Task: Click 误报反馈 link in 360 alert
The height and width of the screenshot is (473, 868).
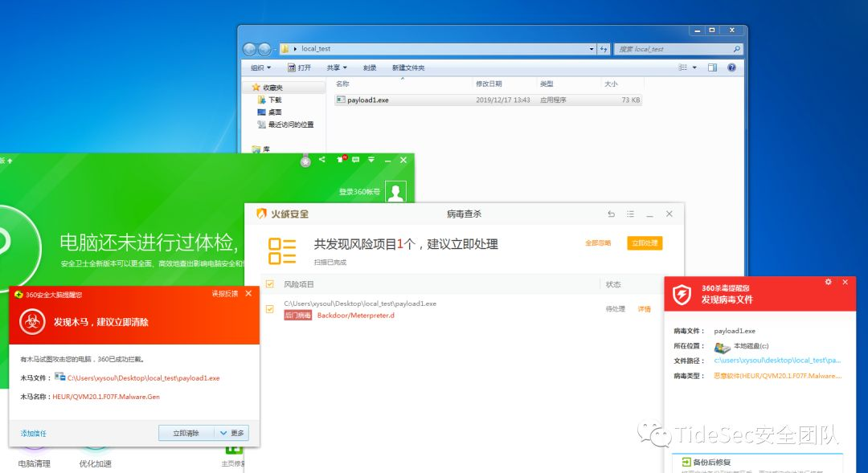Action: (x=225, y=294)
